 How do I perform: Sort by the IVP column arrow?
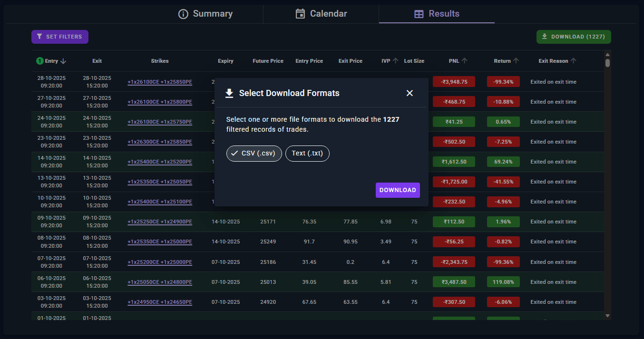coord(395,61)
